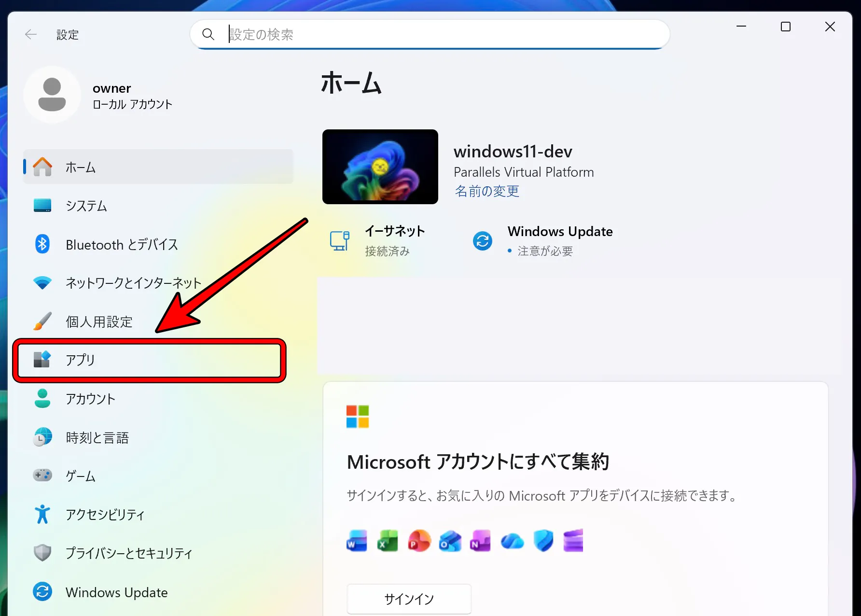Click the owner account avatar
861x616 pixels.
(52, 95)
